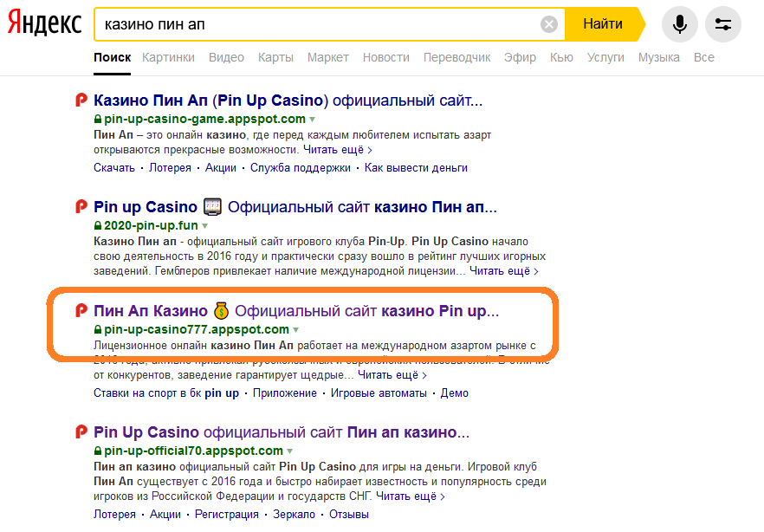Viewport: 764px width, 532px height.
Task: Open Услуги tab
Action: click(605, 57)
